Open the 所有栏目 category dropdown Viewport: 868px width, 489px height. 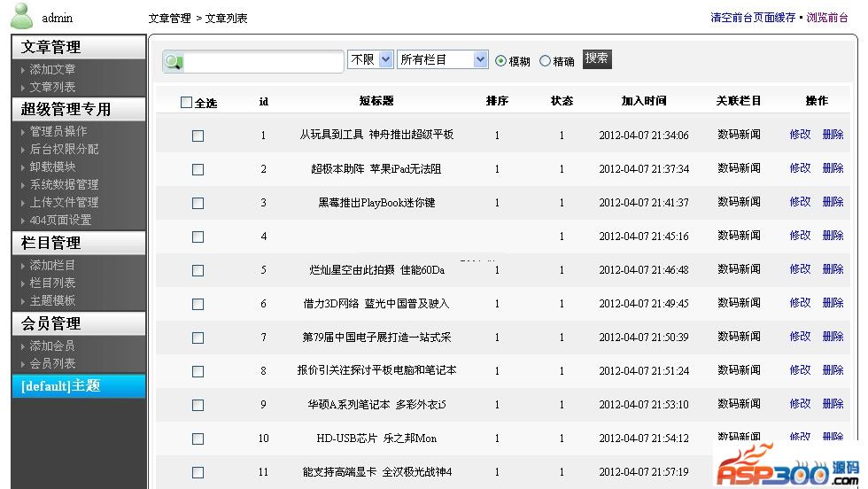click(442, 59)
